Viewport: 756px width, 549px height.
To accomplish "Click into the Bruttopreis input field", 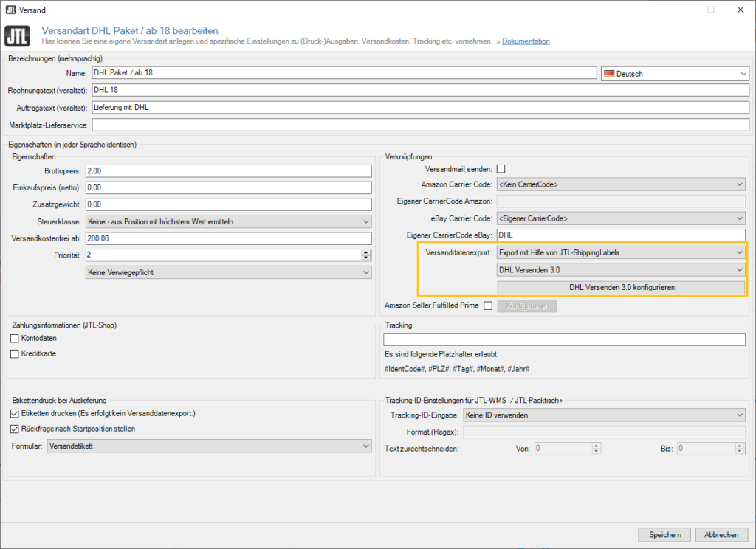I will pyautogui.click(x=229, y=171).
